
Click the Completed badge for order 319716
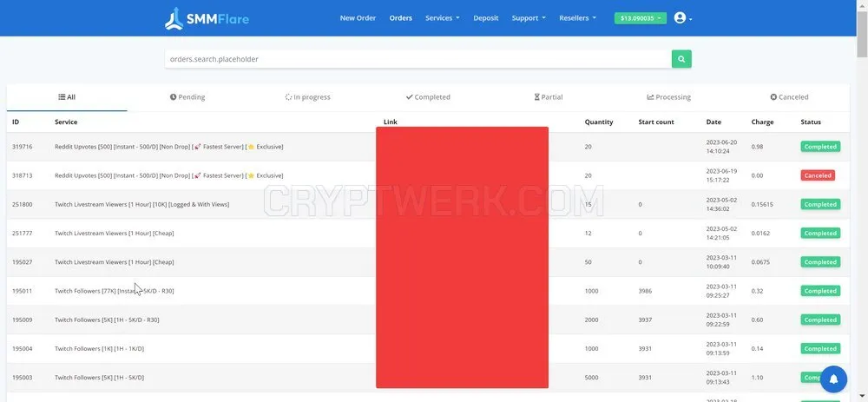820,147
